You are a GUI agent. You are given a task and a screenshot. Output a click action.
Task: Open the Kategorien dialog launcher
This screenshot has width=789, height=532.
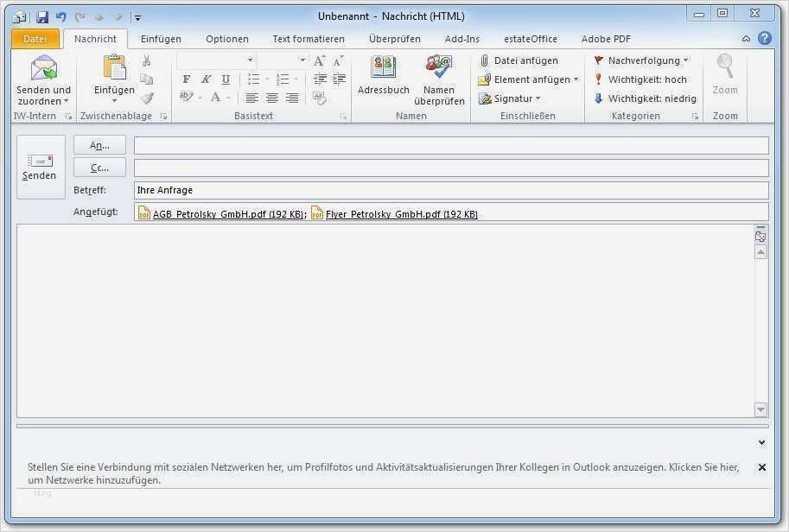(695, 116)
